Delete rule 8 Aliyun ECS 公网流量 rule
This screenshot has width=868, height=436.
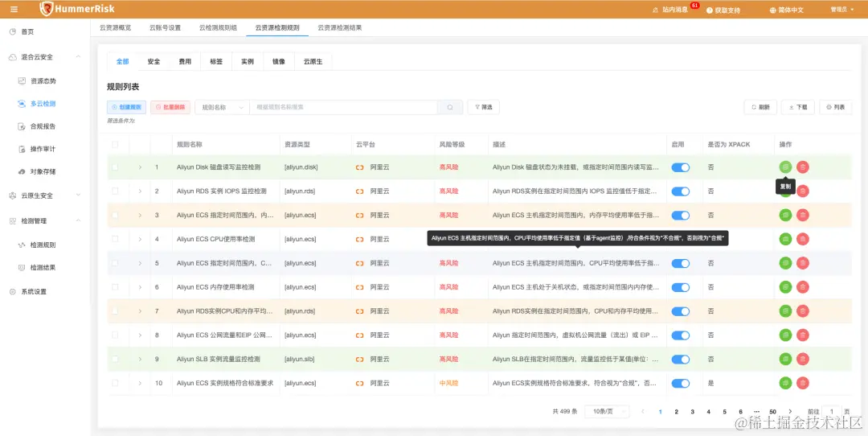point(803,335)
